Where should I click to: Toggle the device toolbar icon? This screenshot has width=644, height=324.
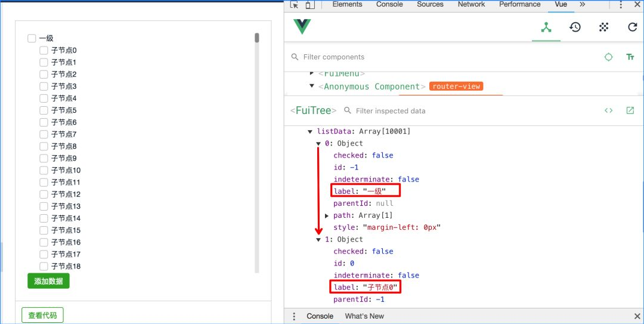tap(309, 5)
